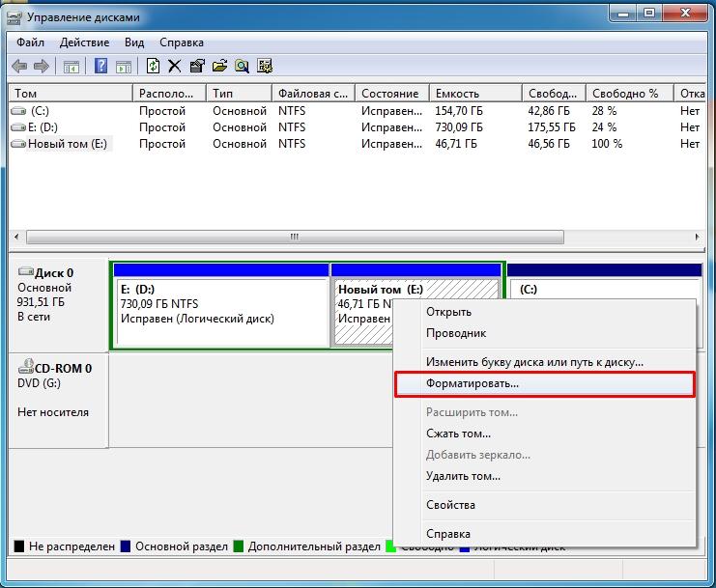Click the 154,70 ГБ capacity cell
Viewport: 716px width, 588px height.
click(458, 111)
